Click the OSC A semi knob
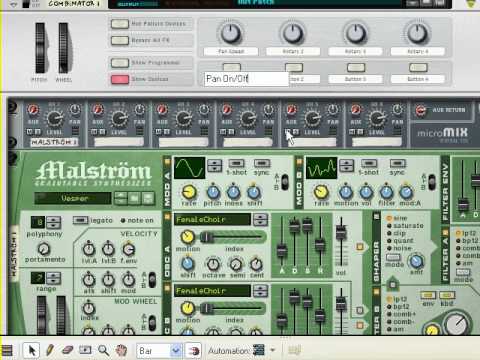Screen dimensions: 480x360 tap(236, 264)
